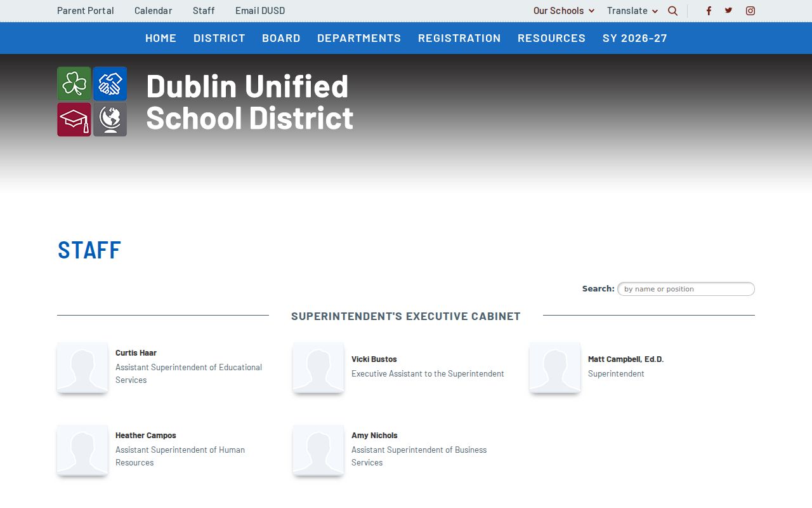This screenshot has height=508, width=812.
Task: Click the green shamrock logo tile
Action: (x=74, y=84)
